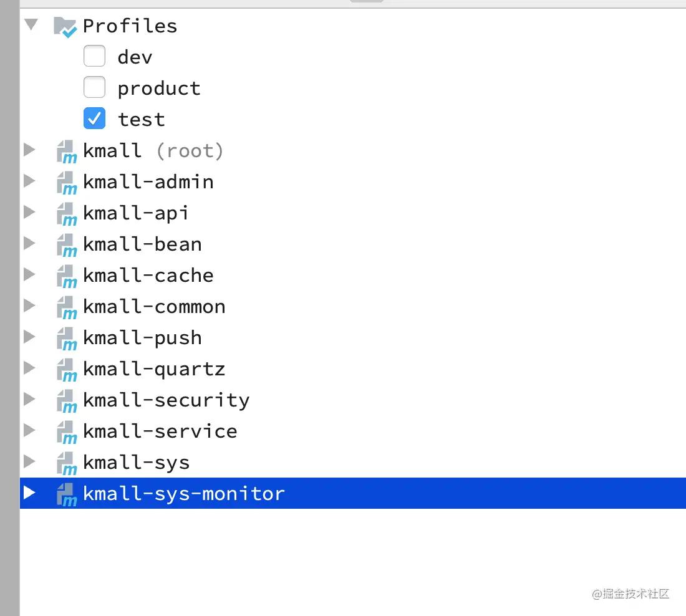Uncheck the test profile checkbox
The image size is (686, 616).
(x=94, y=118)
